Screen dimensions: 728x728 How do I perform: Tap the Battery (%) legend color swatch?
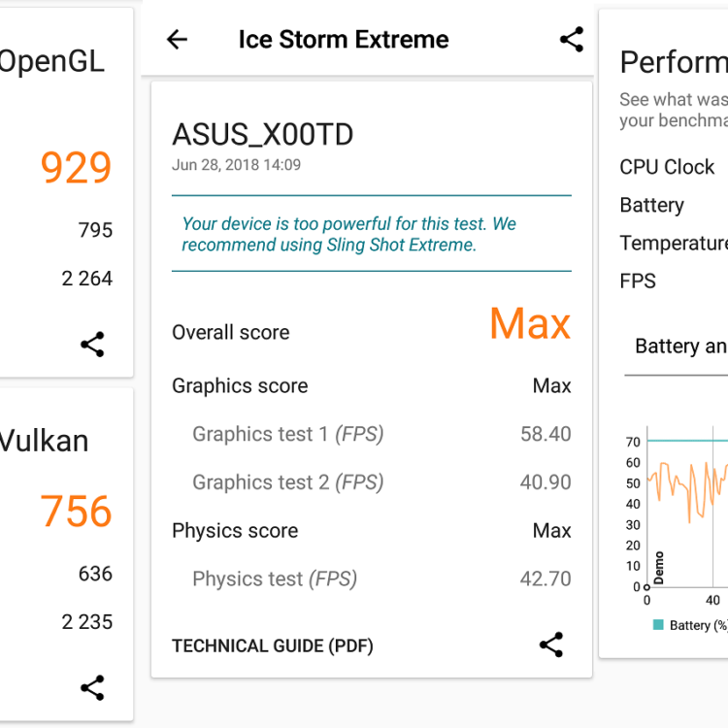(x=658, y=625)
